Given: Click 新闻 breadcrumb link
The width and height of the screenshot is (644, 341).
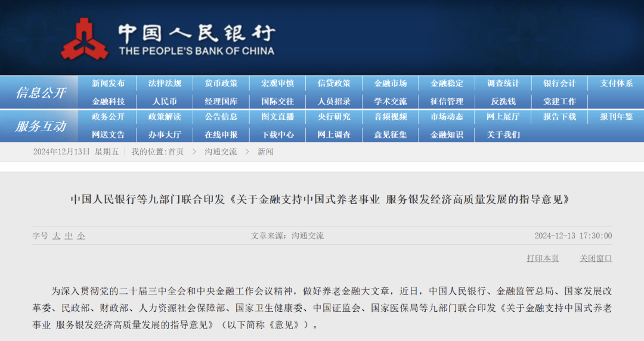Looking at the screenshot, I should pos(265,152).
